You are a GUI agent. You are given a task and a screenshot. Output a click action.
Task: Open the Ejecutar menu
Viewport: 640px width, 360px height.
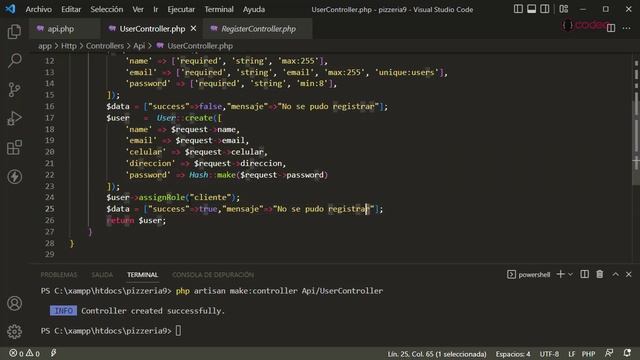(181, 9)
